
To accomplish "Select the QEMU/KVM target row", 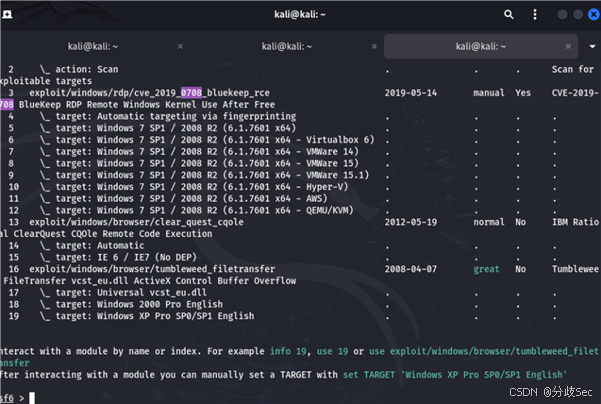I will click(x=205, y=210).
